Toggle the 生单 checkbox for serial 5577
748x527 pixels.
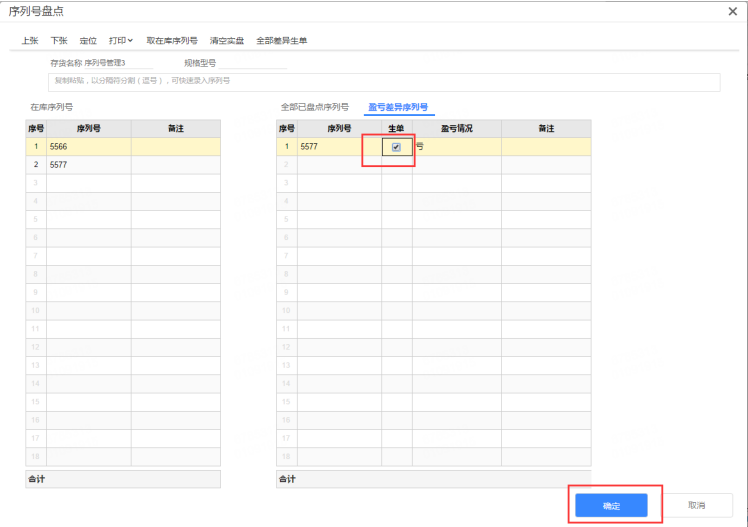[396, 147]
